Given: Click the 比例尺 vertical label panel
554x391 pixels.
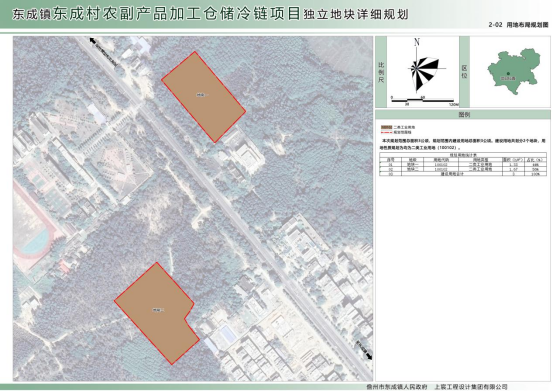Looking at the screenshot, I should pyautogui.click(x=381, y=72).
